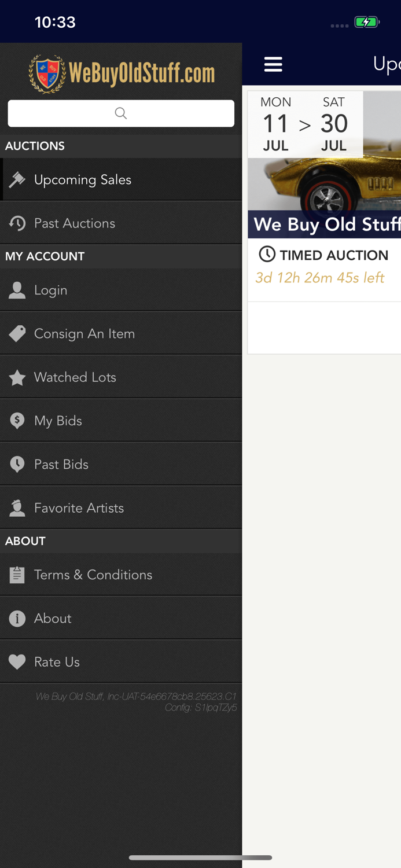
Task: Click the We Buy Old Stuff auction title
Action: [x=327, y=225]
